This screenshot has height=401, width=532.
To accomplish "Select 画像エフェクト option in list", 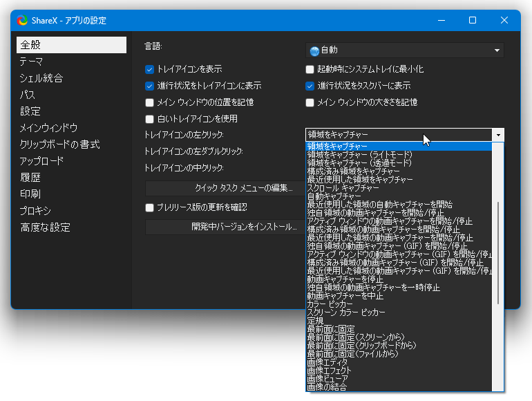I will tap(399, 371).
